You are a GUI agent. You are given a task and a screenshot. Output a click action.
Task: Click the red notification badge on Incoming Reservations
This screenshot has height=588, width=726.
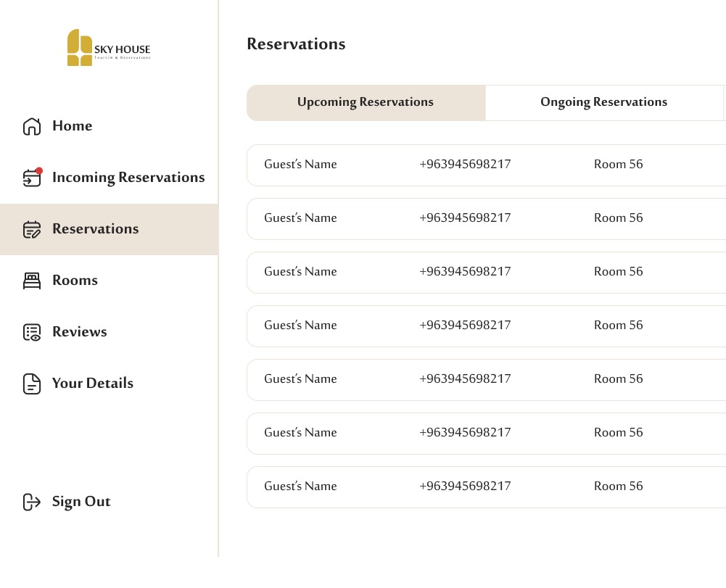39,171
